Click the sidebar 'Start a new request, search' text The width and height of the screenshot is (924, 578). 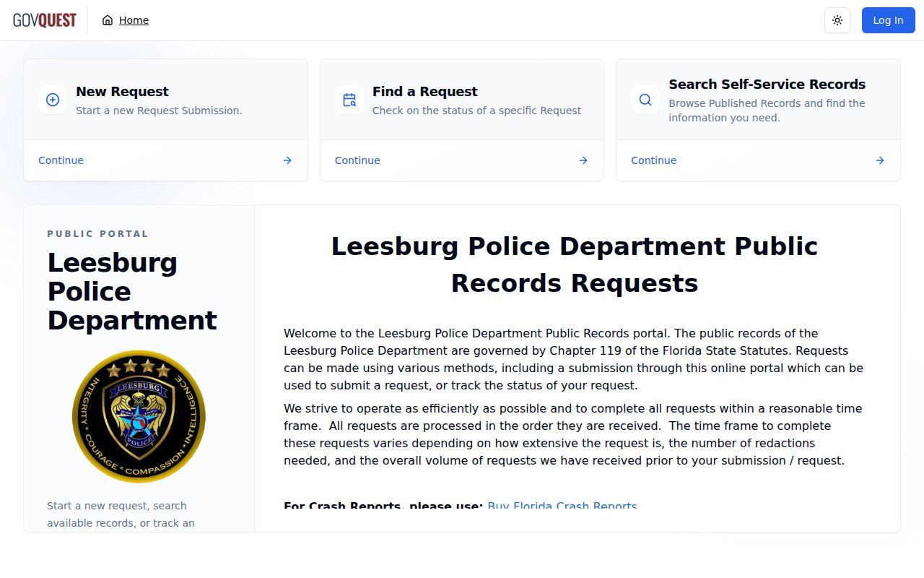[121, 514]
